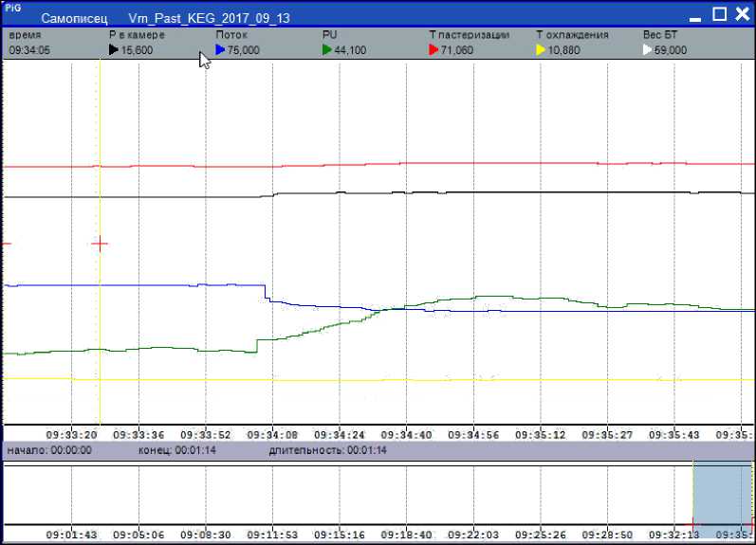The width and height of the screenshot is (756, 545).
Task: Click the T пастеризации value 71,060
Action: tap(457, 50)
